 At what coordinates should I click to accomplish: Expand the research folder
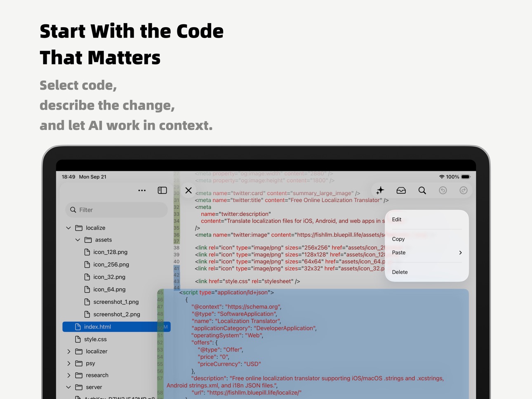coord(68,376)
